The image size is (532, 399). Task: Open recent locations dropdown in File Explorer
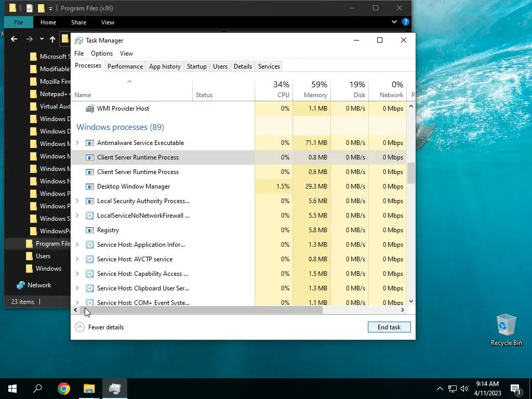point(42,39)
